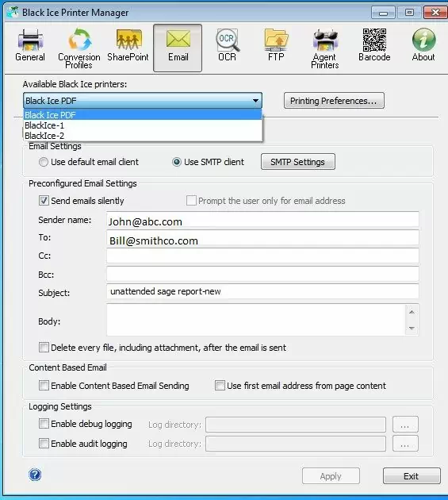Click the SMTP Settings button
Image resolution: width=448 pixels, height=500 pixels.
coord(298,162)
